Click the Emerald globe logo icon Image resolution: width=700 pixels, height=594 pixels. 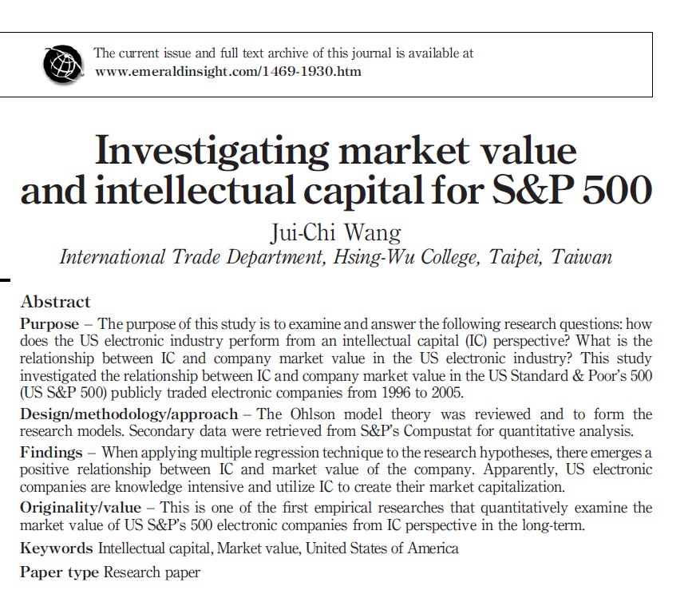(x=64, y=65)
